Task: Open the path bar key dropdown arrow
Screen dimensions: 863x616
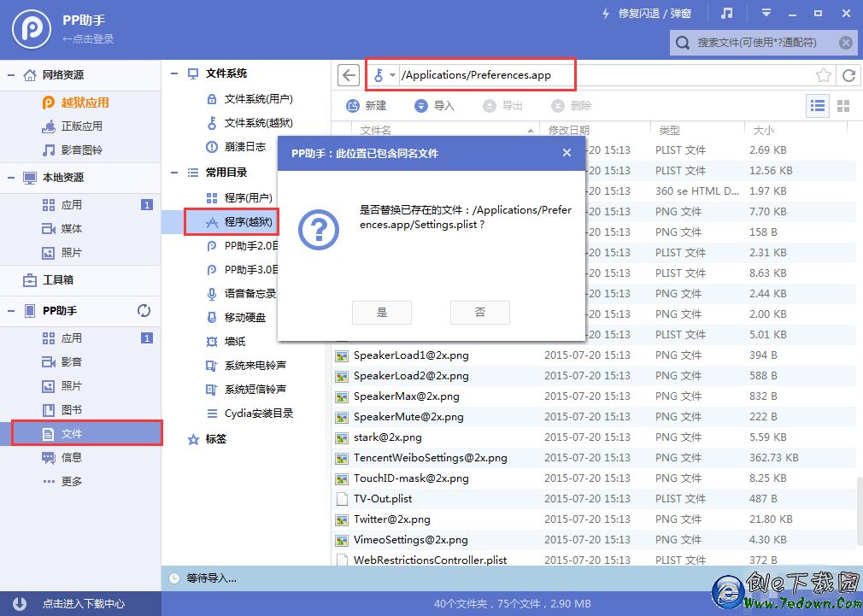Action: pyautogui.click(x=392, y=75)
